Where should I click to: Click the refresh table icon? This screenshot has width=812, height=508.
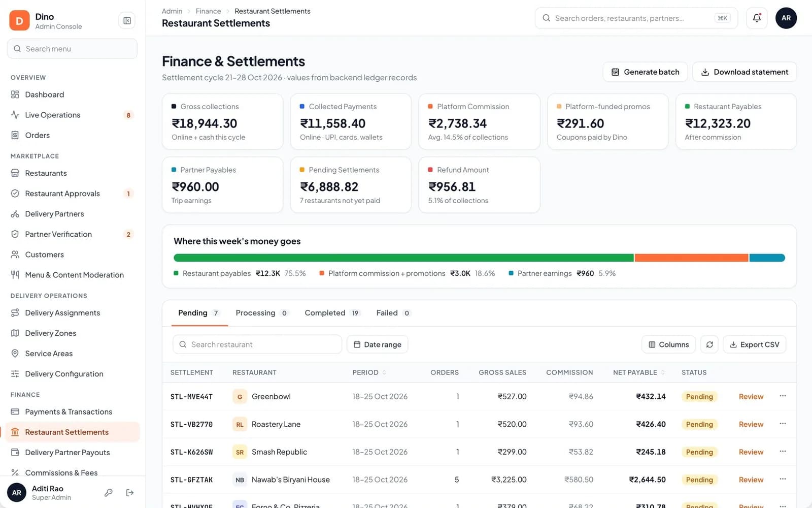pyautogui.click(x=709, y=344)
